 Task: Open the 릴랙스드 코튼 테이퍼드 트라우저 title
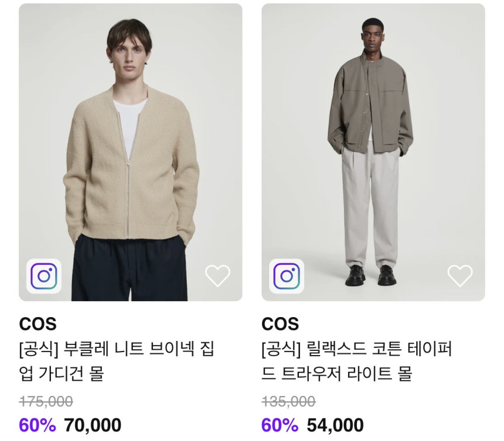(357, 361)
